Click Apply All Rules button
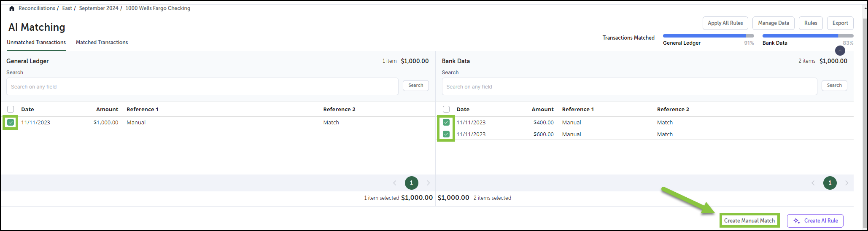 pyautogui.click(x=725, y=23)
